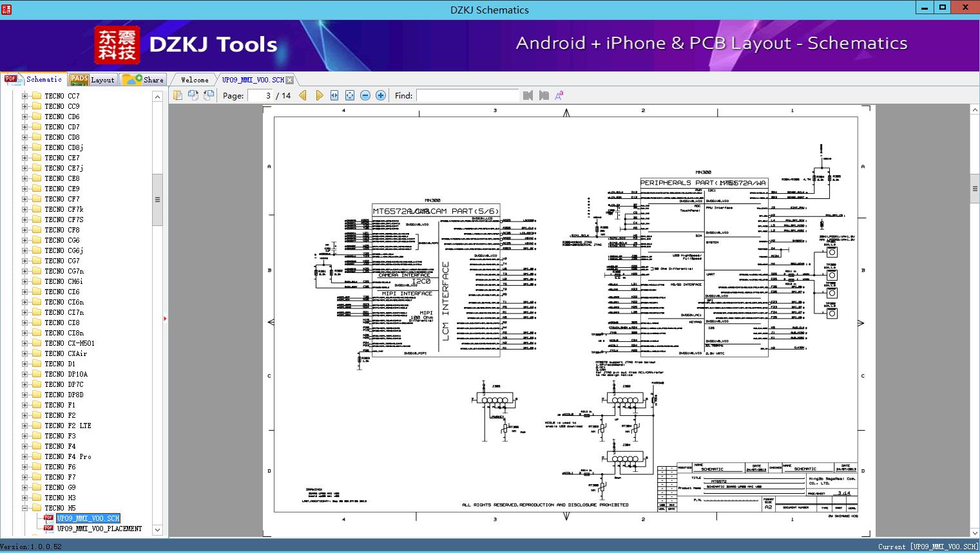The width and height of the screenshot is (980, 553).
Task: Click the third page-layout toolbar icon
Action: (x=209, y=95)
